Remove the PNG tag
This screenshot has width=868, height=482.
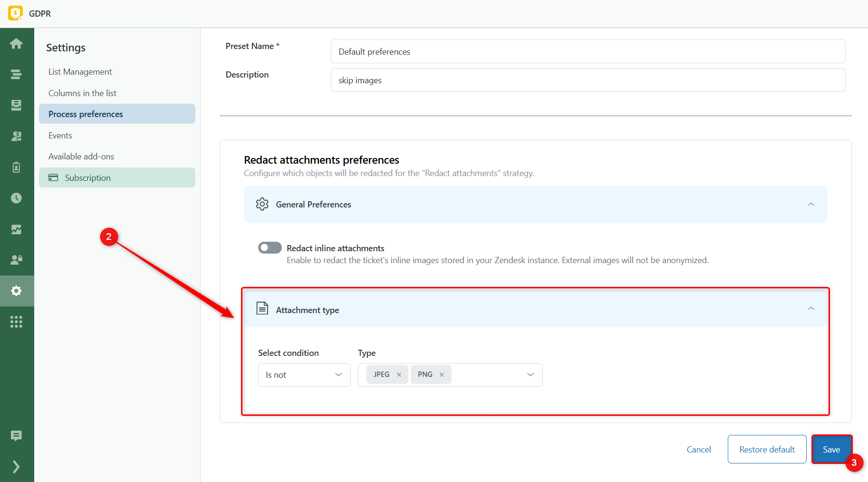click(x=442, y=375)
